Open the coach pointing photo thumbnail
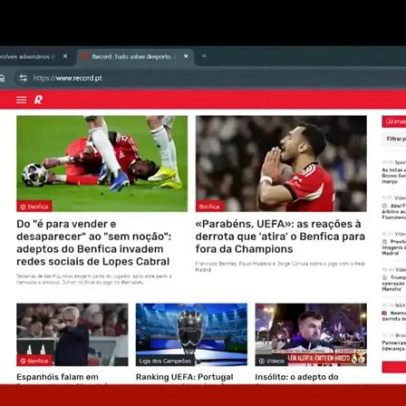The height and width of the screenshot is (406, 406). (72, 334)
